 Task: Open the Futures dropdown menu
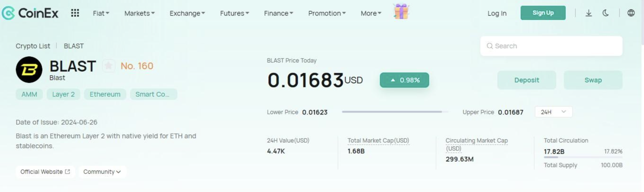[235, 13]
